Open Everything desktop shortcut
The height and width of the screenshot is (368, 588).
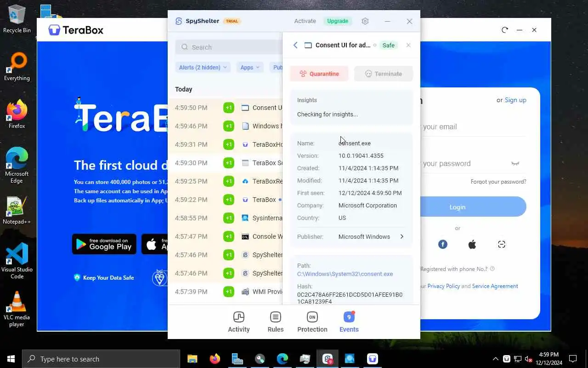point(17,67)
